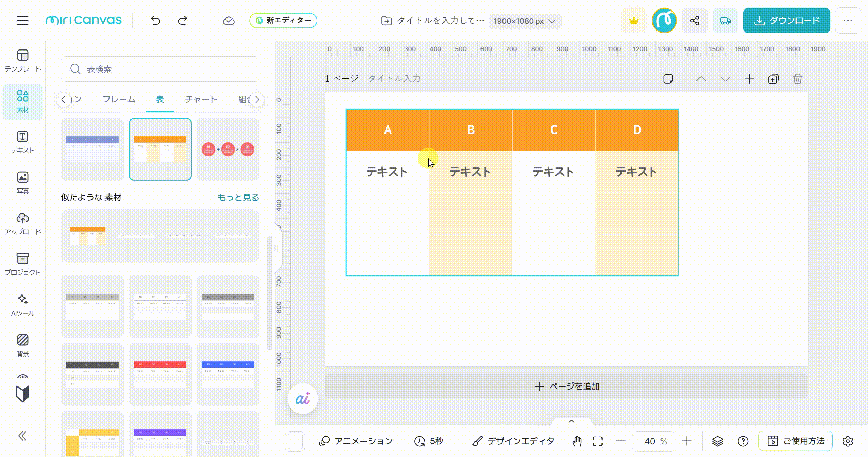Open the AI assistant floating button
868x457 pixels.
tap(302, 399)
